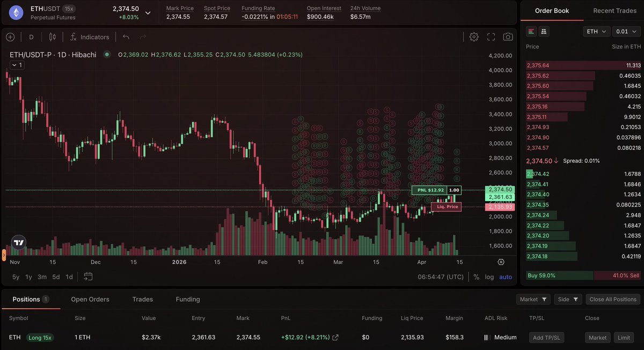Open the D timeframe interval dropdown
The width and height of the screenshot is (644, 350).
31,37
